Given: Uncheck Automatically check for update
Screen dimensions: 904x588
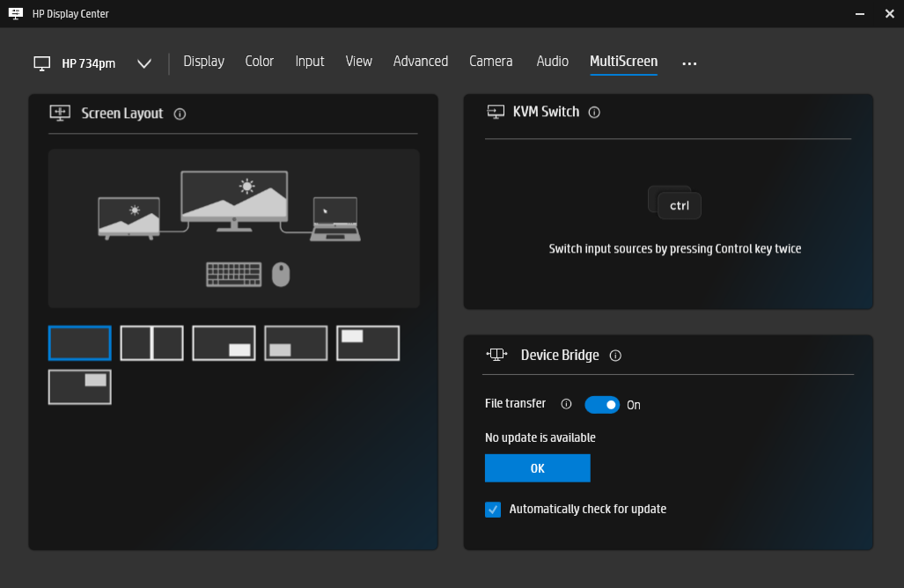Looking at the screenshot, I should [493, 510].
